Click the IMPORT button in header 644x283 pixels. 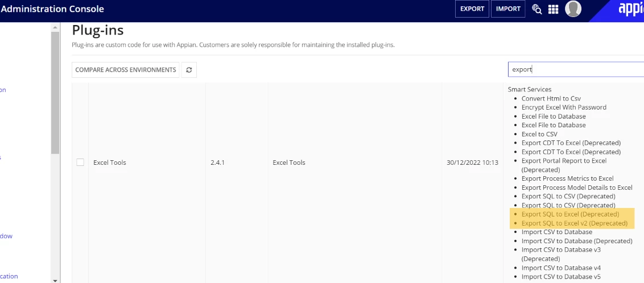pyautogui.click(x=508, y=9)
